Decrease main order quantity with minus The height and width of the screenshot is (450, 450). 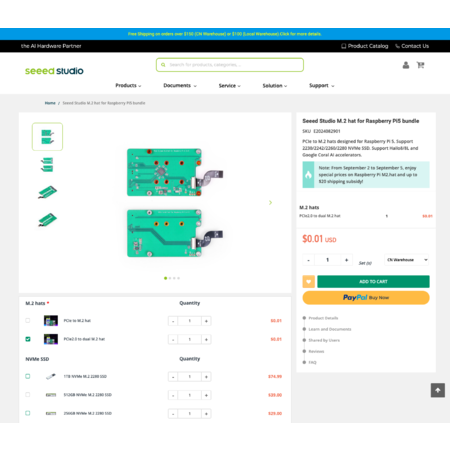point(308,260)
